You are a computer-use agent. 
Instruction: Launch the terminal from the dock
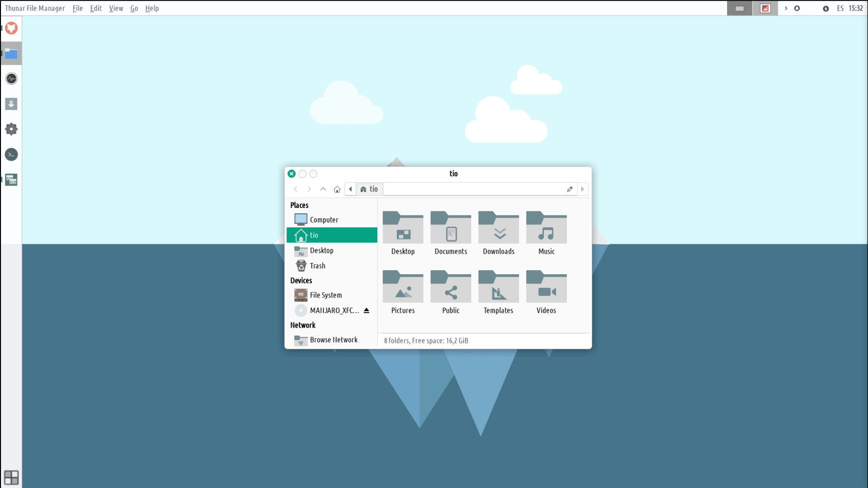11,155
